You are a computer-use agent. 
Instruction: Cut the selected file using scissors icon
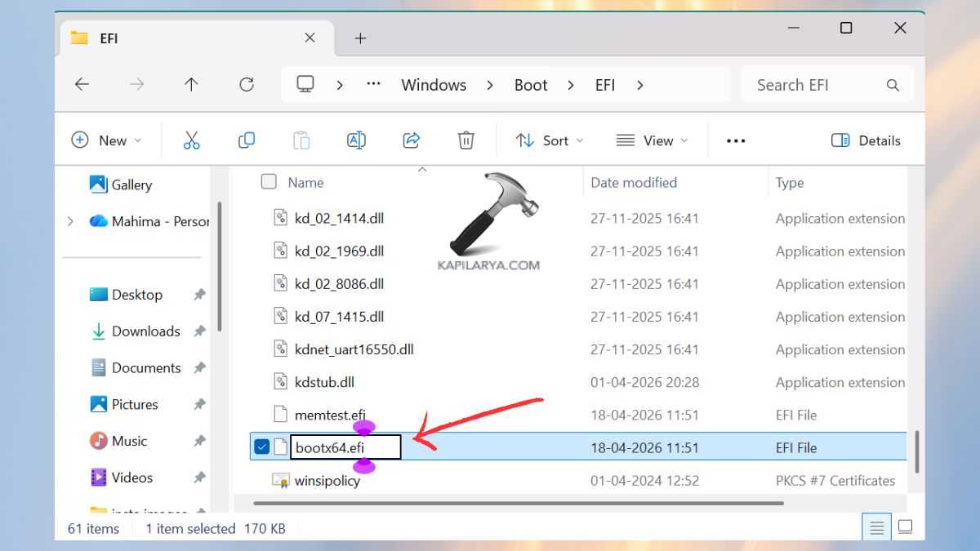coord(192,140)
